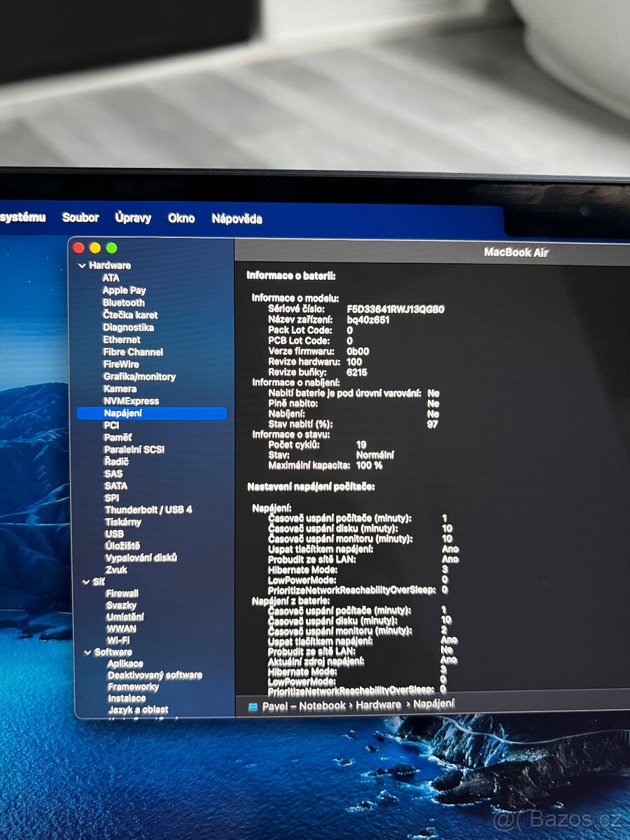Select SATA in the sidebar

tap(115, 486)
